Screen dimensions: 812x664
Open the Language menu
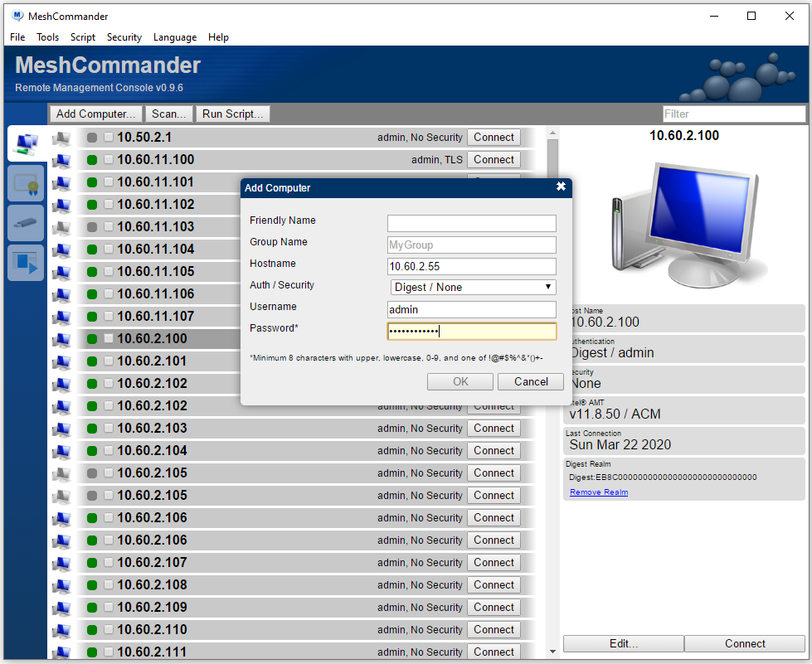point(175,37)
